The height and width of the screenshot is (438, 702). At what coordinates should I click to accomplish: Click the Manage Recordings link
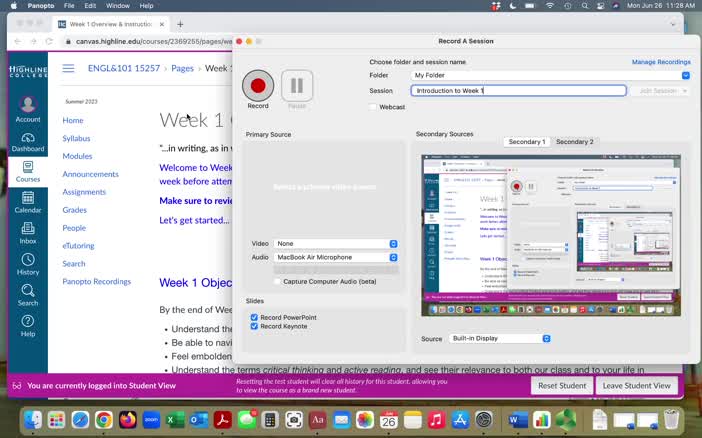[x=661, y=62]
